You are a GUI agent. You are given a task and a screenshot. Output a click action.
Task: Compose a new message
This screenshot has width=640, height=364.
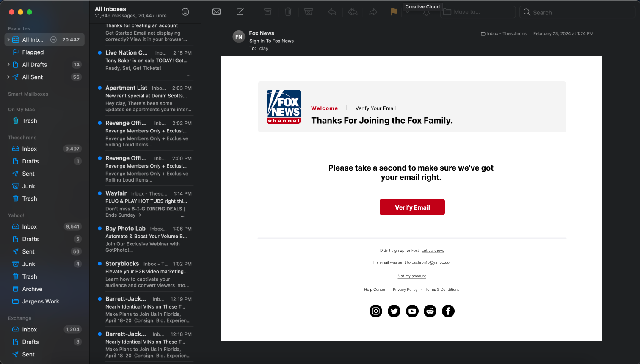(x=240, y=12)
